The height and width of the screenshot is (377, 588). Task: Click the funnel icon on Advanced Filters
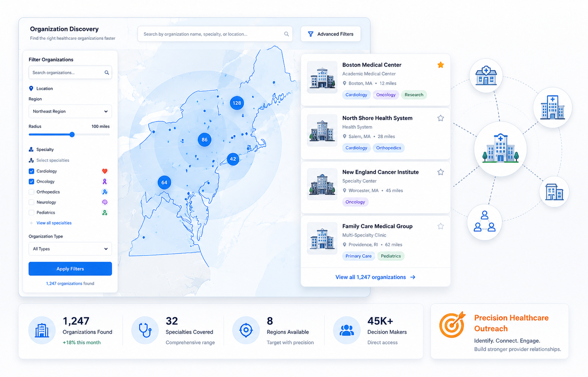[311, 34]
